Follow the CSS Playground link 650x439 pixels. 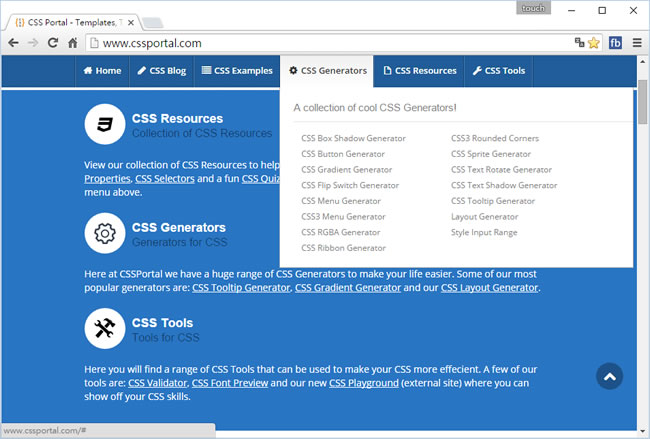coord(364,383)
